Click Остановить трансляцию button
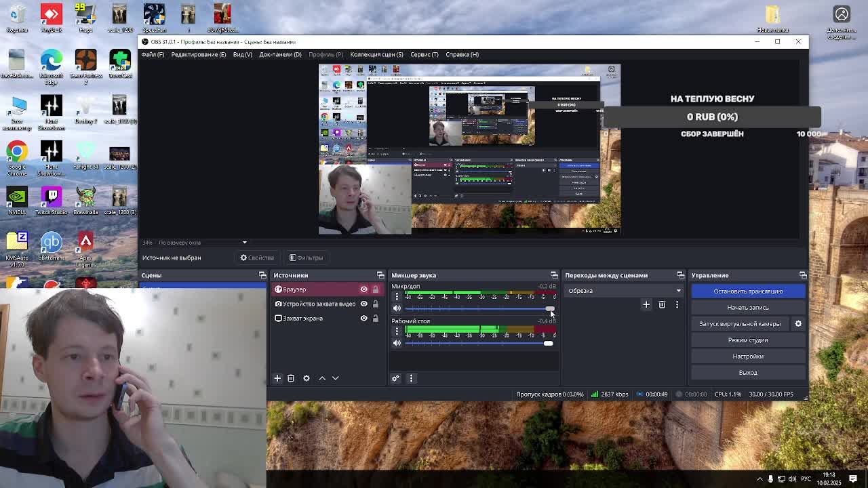Image resolution: width=868 pixels, height=488 pixels. pos(748,291)
